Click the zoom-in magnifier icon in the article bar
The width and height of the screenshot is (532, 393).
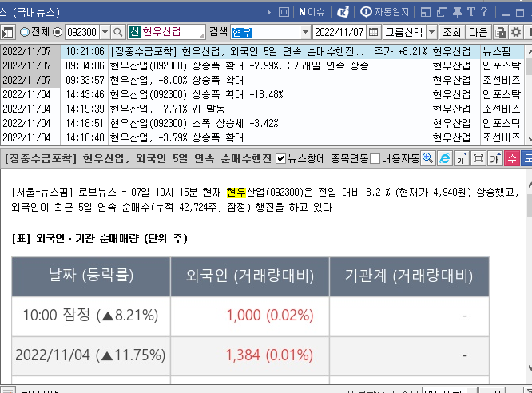point(428,158)
